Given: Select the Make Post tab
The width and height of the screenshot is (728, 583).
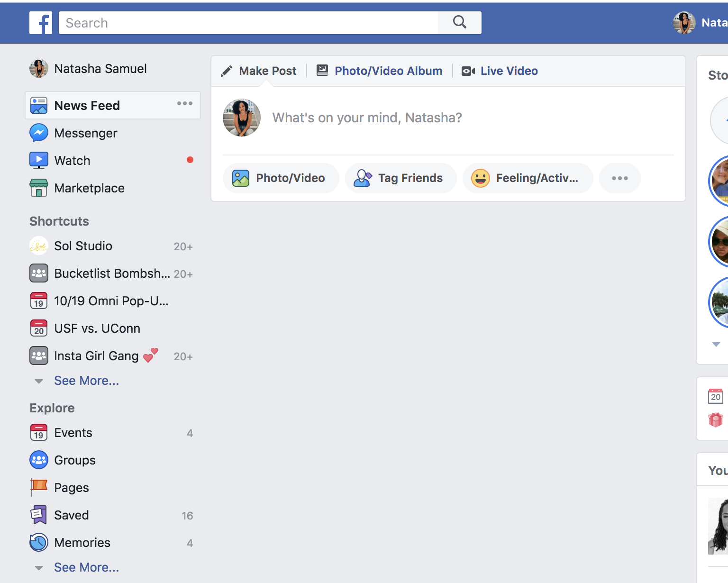Looking at the screenshot, I should point(259,71).
